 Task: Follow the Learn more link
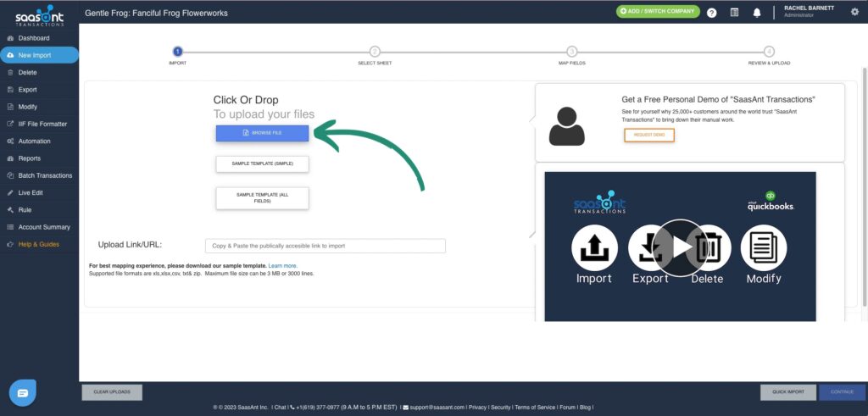(283, 266)
